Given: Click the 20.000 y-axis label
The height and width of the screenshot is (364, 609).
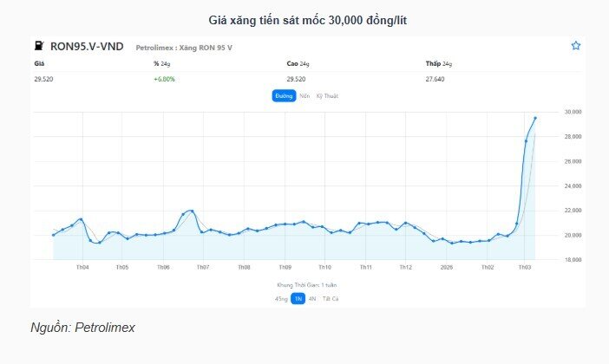Looking at the screenshot, I should (573, 235).
